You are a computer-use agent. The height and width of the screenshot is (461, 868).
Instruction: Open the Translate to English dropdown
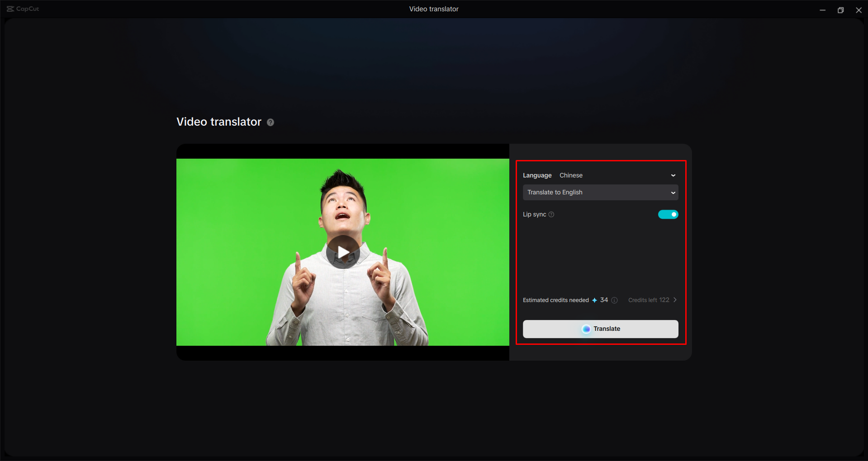pos(600,192)
